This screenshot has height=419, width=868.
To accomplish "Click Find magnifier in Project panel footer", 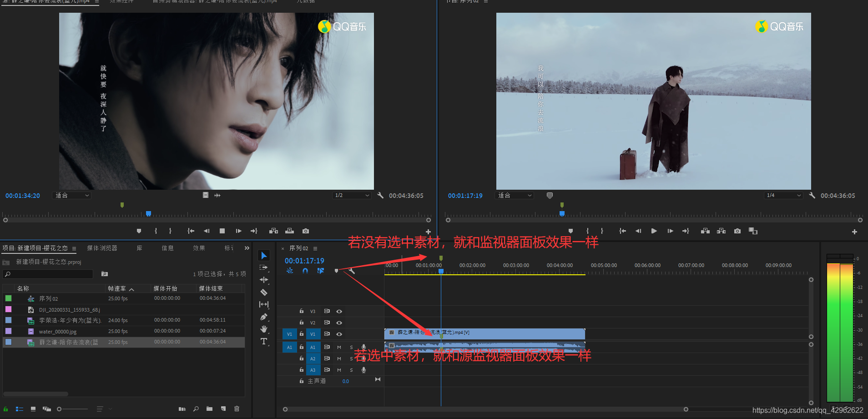I will click(x=196, y=409).
